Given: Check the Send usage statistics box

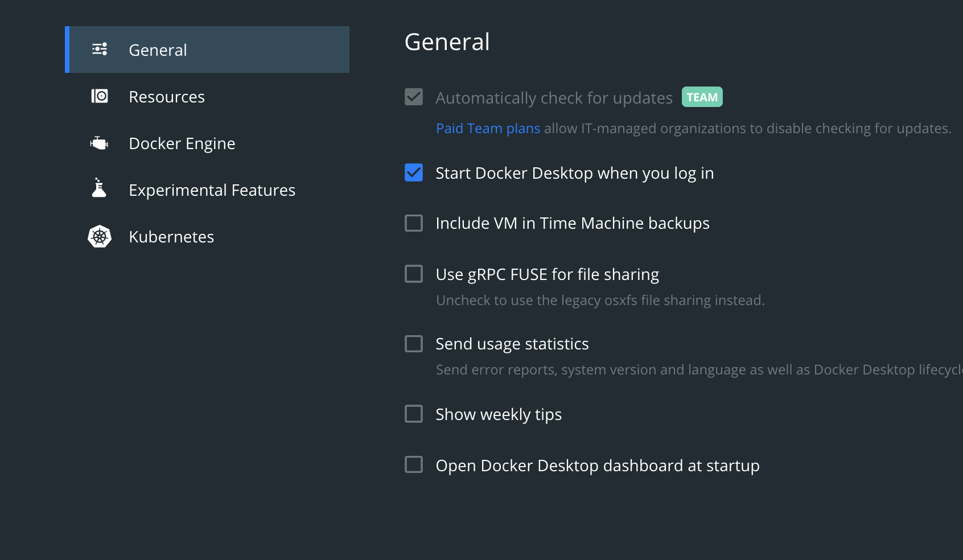Looking at the screenshot, I should (414, 344).
